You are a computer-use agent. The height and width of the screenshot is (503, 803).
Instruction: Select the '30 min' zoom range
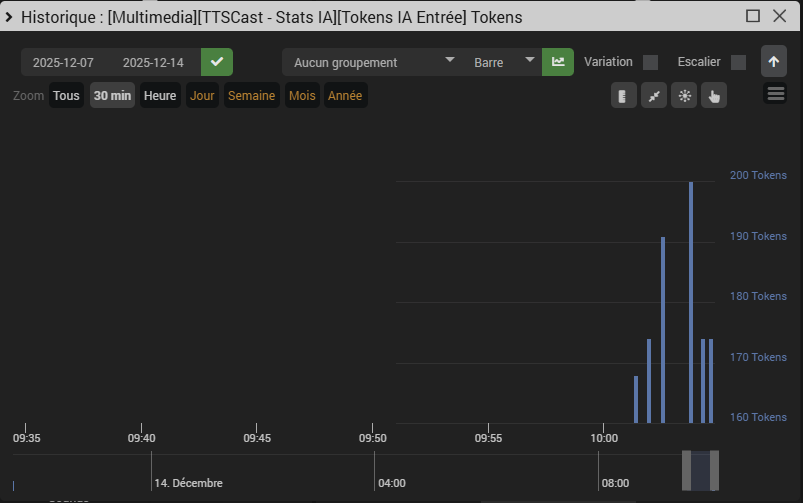click(112, 96)
